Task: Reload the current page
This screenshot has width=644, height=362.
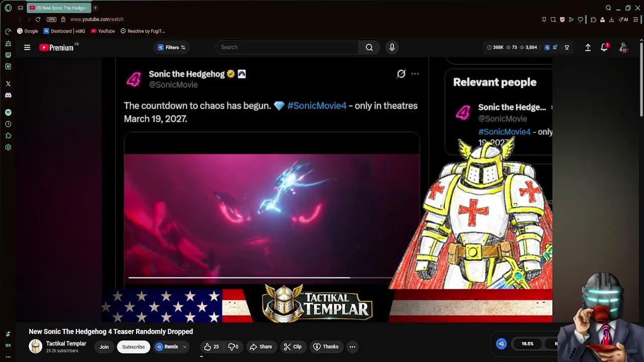Action: [38, 19]
